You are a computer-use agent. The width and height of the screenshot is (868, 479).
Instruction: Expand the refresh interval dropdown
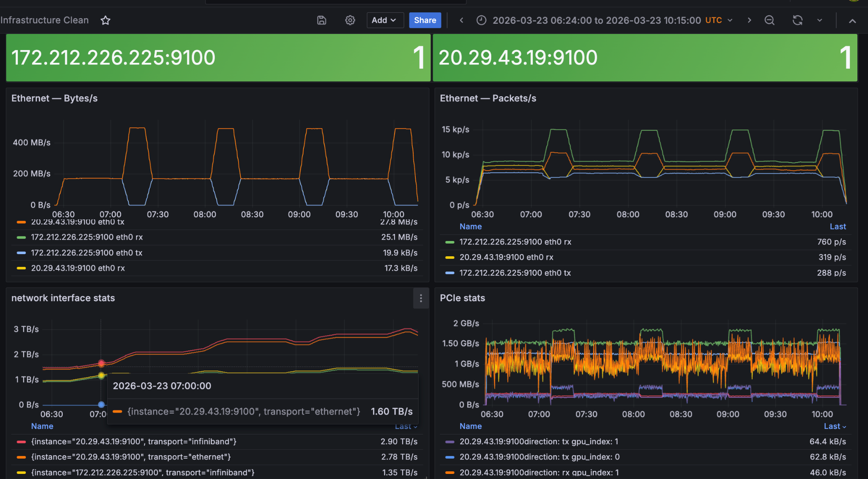tap(820, 20)
